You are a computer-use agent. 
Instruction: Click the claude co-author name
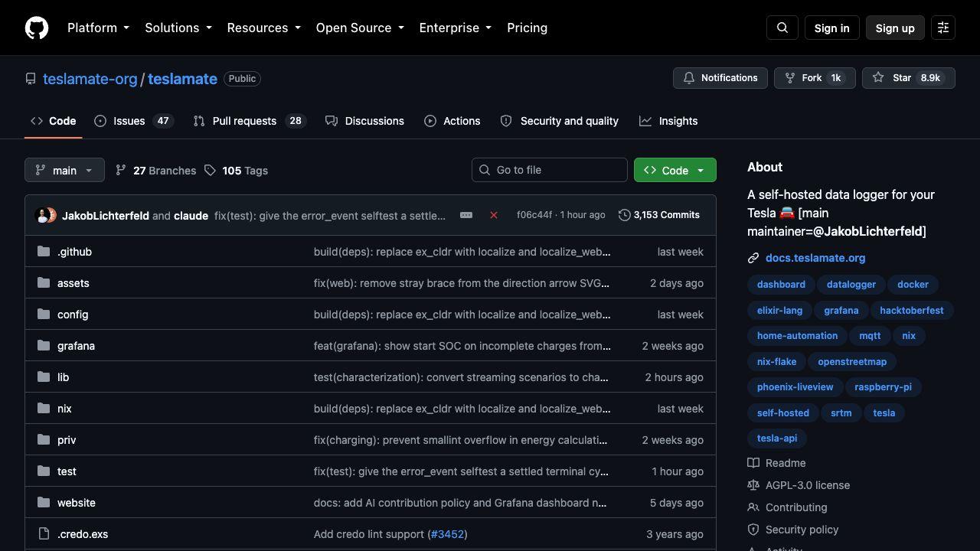tap(191, 216)
